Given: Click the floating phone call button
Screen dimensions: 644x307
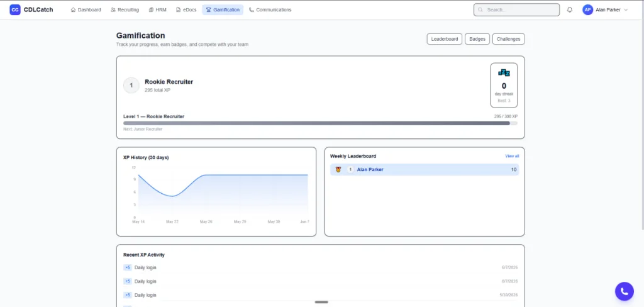Looking at the screenshot, I should click(x=625, y=291).
